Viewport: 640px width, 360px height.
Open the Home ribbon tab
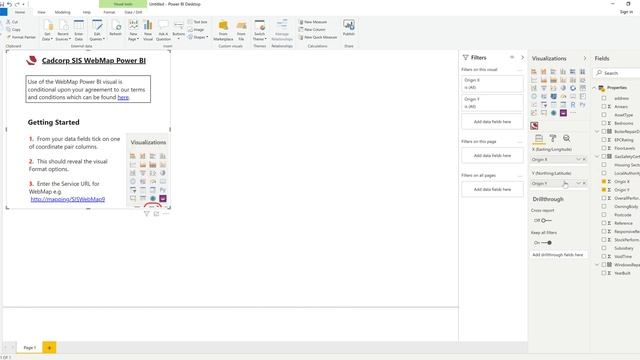pyautogui.click(x=20, y=12)
